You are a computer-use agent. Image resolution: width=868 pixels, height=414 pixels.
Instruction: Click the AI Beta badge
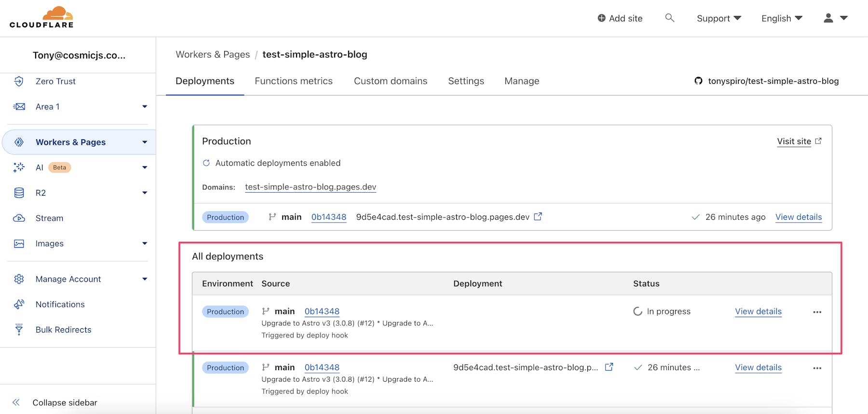tap(59, 167)
